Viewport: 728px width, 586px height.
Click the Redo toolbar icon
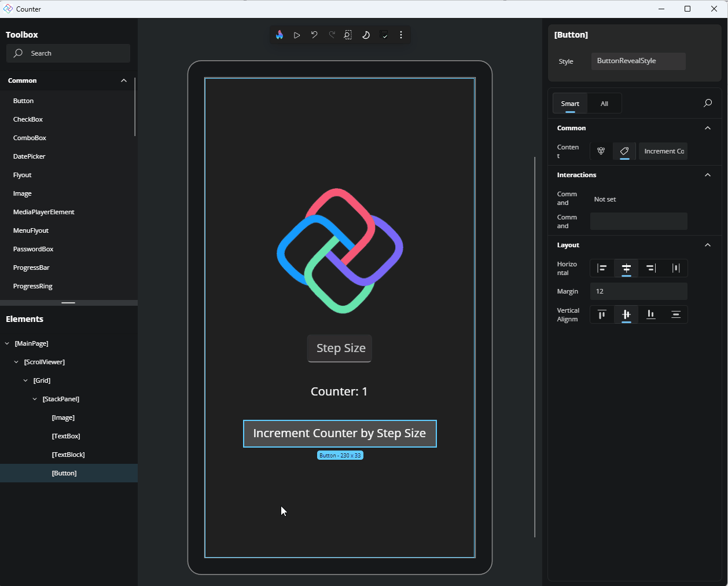click(x=332, y=35)
